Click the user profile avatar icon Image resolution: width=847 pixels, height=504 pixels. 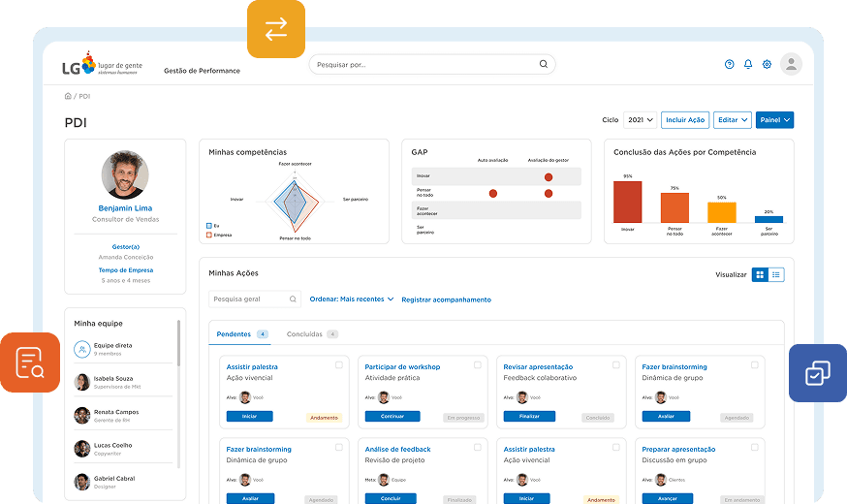coord(792,64)
